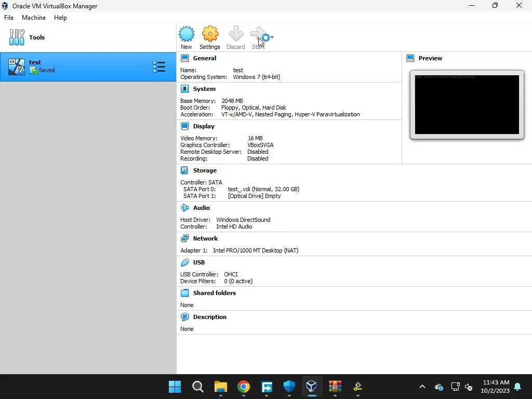
Task: Switch to VirtualBox taskbar icon
Action: coord(312,387)
